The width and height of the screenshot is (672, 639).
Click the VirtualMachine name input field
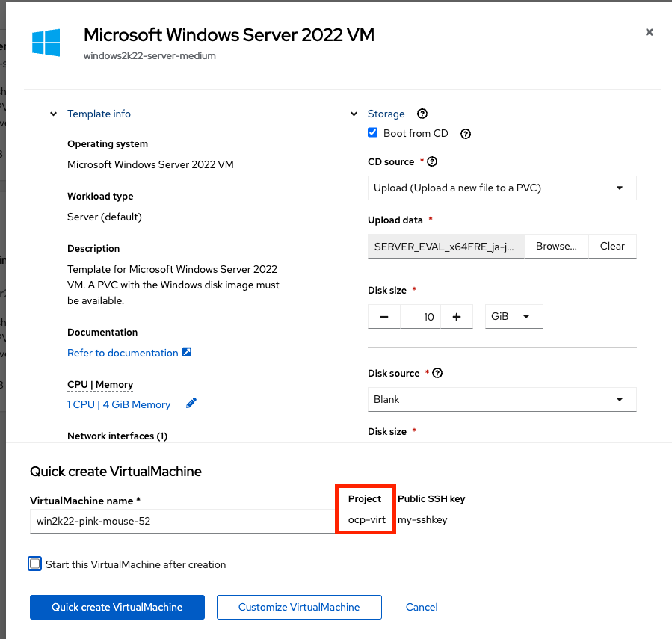(x=182, y=521)
